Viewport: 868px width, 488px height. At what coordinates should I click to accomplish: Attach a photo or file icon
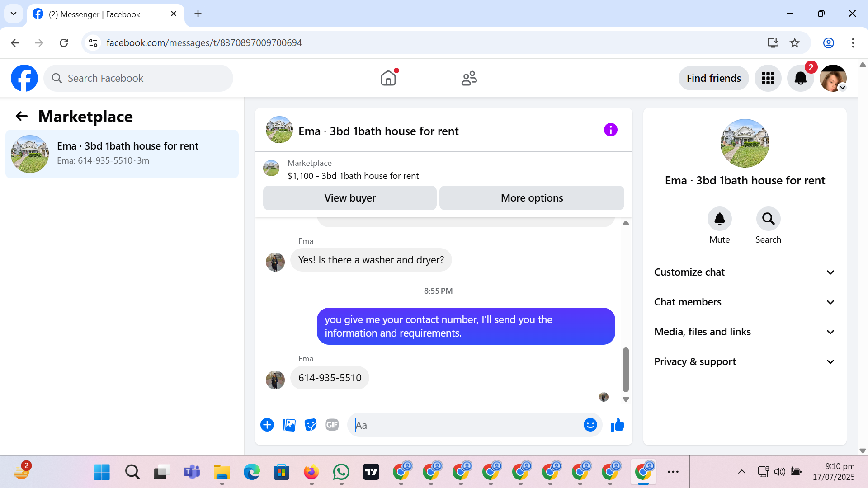[289, 425]
